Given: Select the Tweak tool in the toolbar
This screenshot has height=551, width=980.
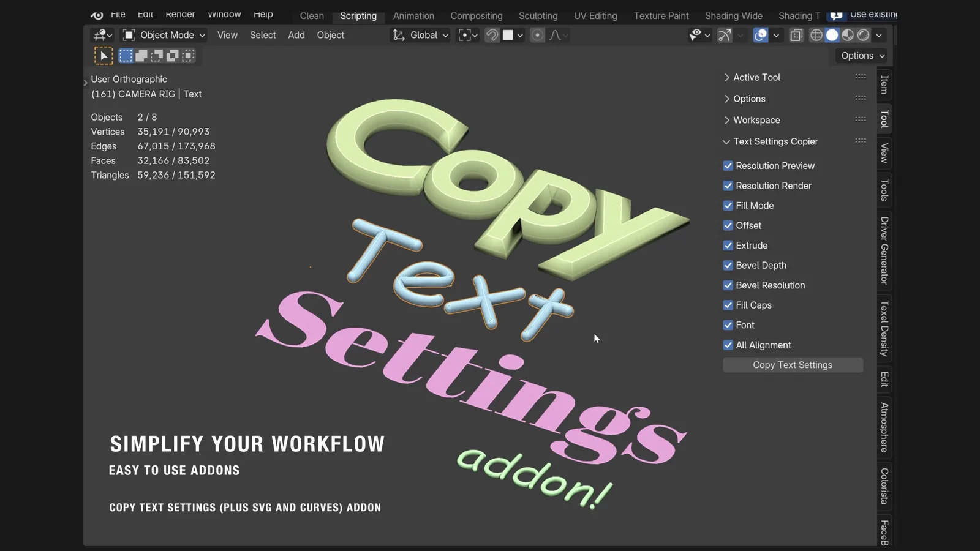Looking at the screenshot, I should (x=103, y=56).
